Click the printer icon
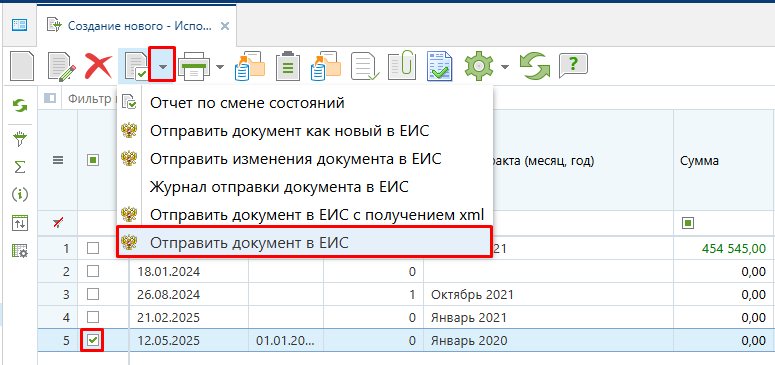 195,66
